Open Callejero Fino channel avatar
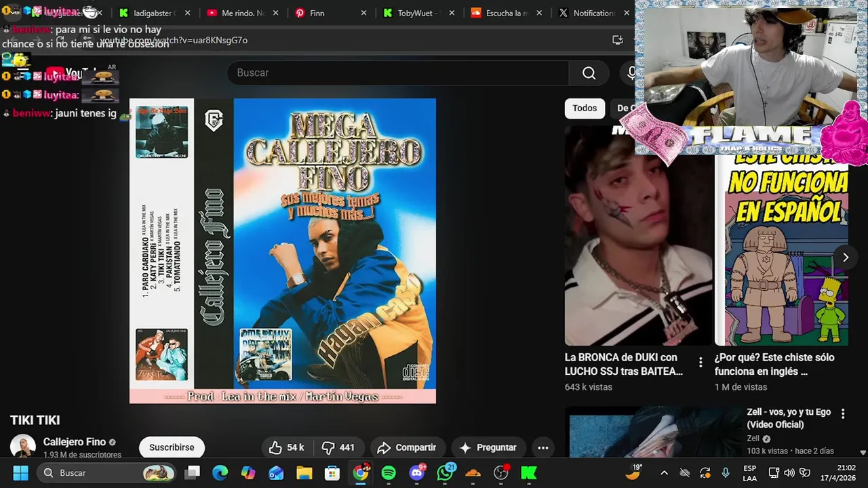868x488 pixels. [22, 447]
